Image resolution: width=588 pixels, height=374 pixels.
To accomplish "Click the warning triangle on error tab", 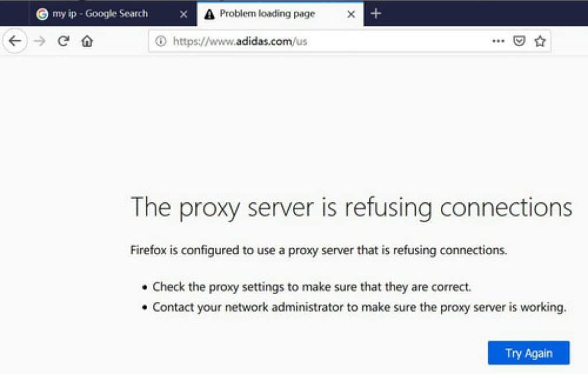I will (x=209, y=14).
